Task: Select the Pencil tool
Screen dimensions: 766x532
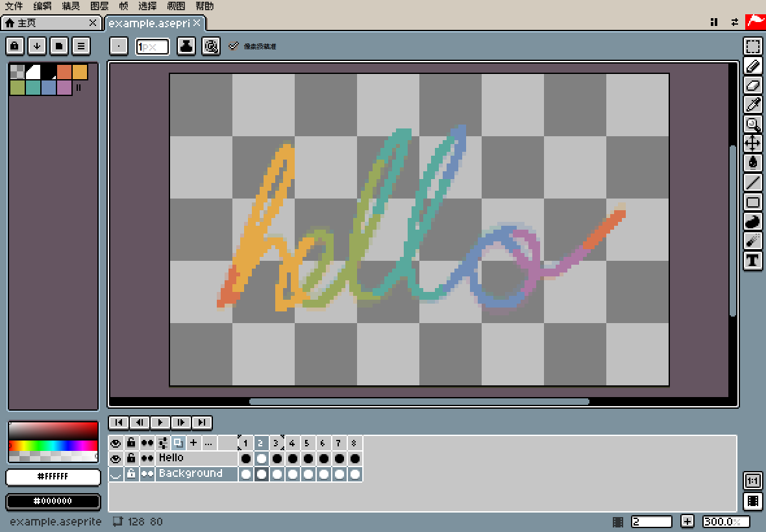Action: tap(753, 66)
